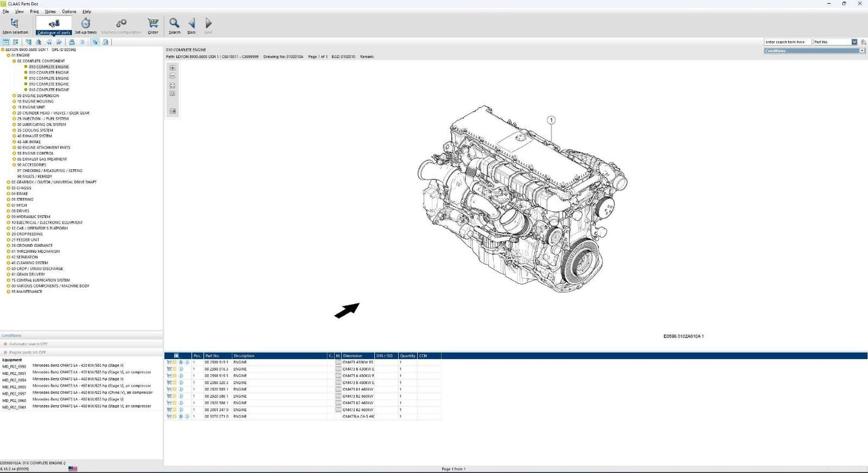Click Dimension cell OM473LA.C4-3

(358, 416)
